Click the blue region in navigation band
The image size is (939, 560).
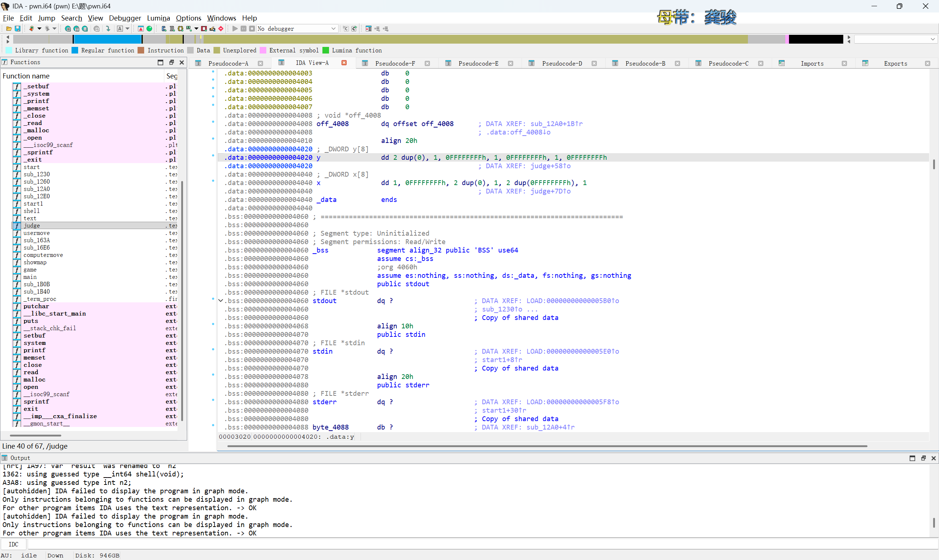tap(107, 39)
